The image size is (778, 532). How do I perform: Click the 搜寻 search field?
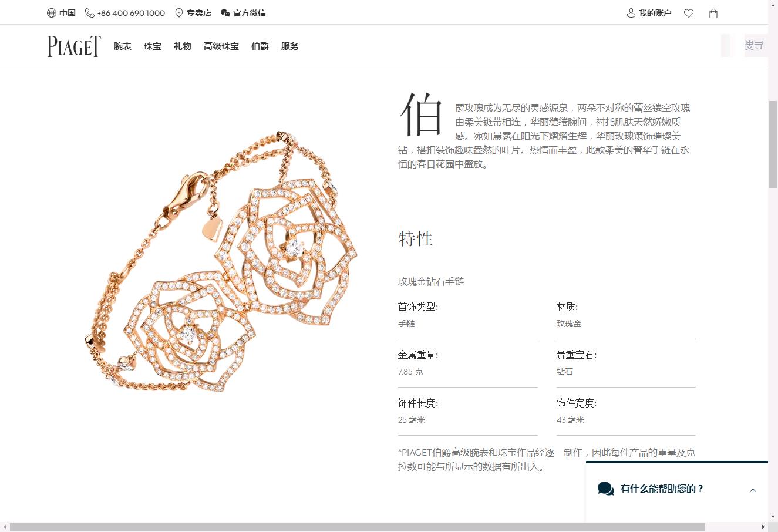753,45
